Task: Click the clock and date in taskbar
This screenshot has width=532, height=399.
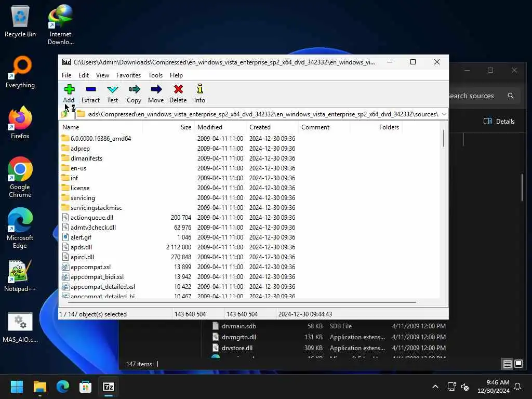Action: (494, 387)
